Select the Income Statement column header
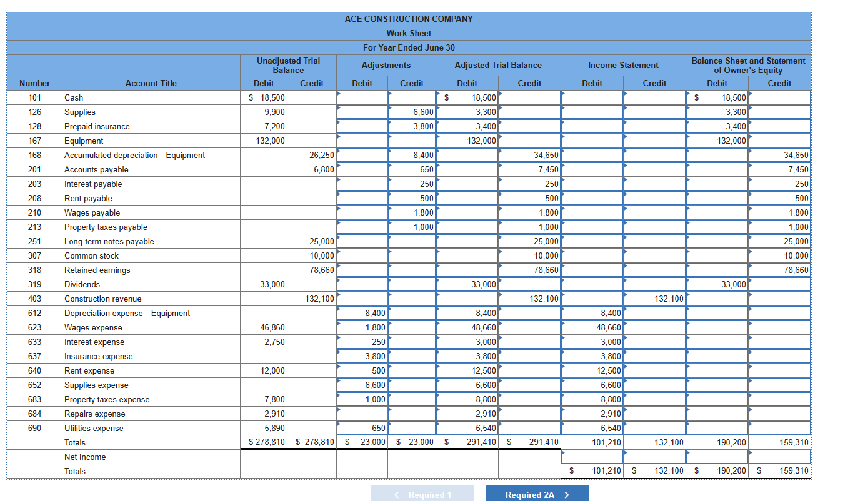The height and width of the screenshot is (501, 868). point(623,65)
